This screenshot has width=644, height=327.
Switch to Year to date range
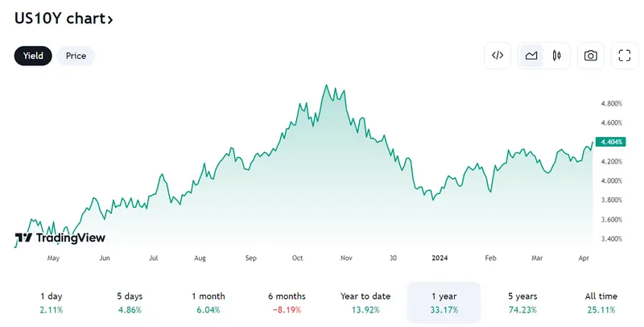point(365,302)
